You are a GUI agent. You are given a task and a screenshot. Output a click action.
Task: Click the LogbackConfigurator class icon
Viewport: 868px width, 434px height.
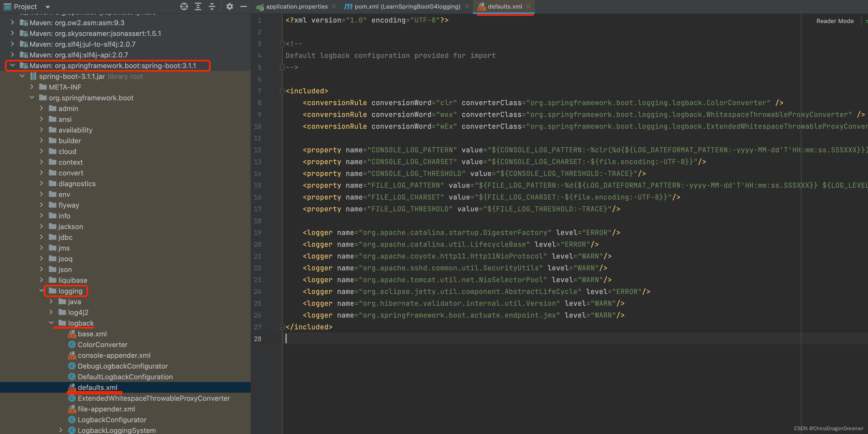[x=72, y=420]
